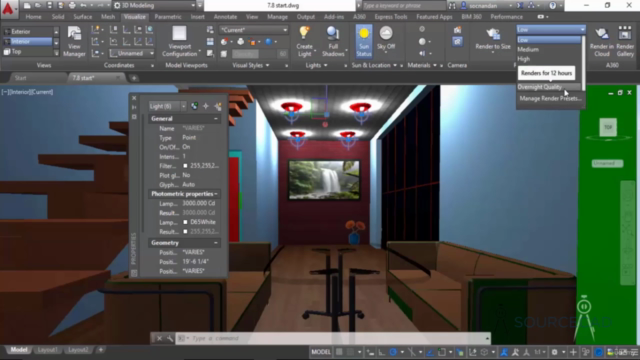The width and height of the screenshot is (640, 360).
Task: Click the Print icon in quick access toolbar
Action: coord(72,5)
